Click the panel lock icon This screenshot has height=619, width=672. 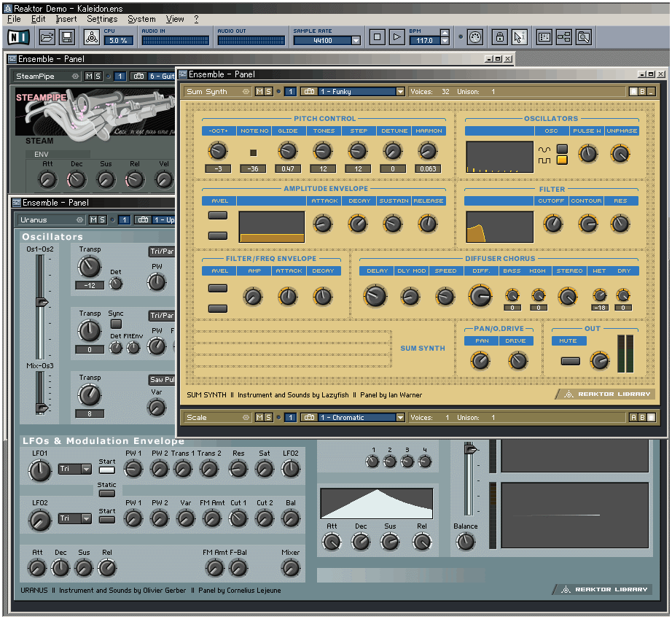click(x=500, y=36)
